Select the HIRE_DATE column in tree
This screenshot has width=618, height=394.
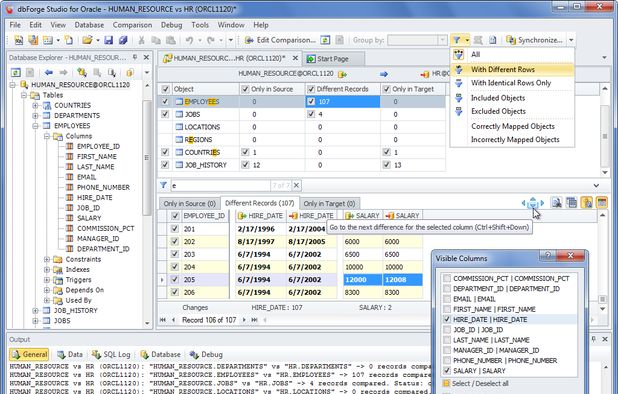click(95, 197)
